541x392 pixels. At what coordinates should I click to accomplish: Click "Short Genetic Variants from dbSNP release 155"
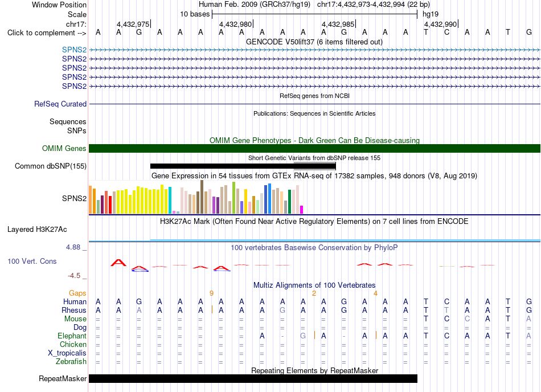[x=314, y=158]
